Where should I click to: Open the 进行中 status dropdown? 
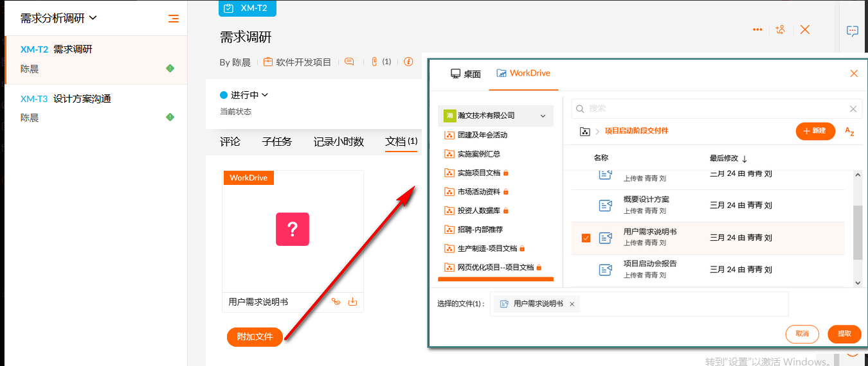[244, 95]
